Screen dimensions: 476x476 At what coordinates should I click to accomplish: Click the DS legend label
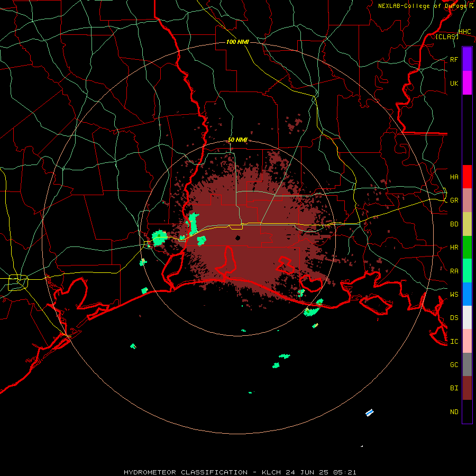click(x=454, y=317)
